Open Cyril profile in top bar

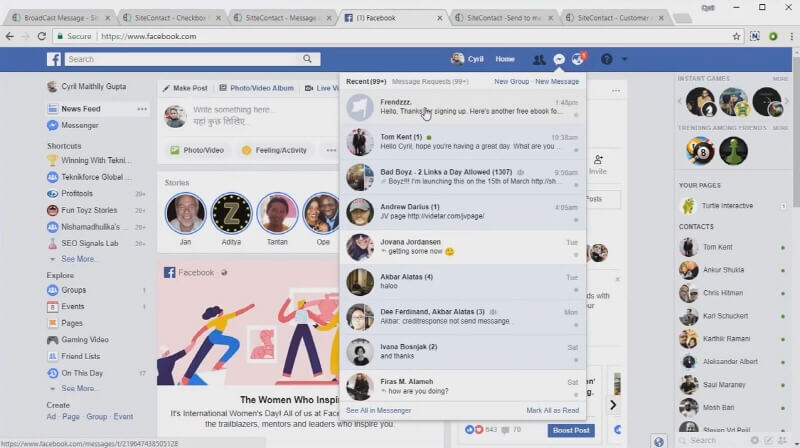[x=467, y=59]
